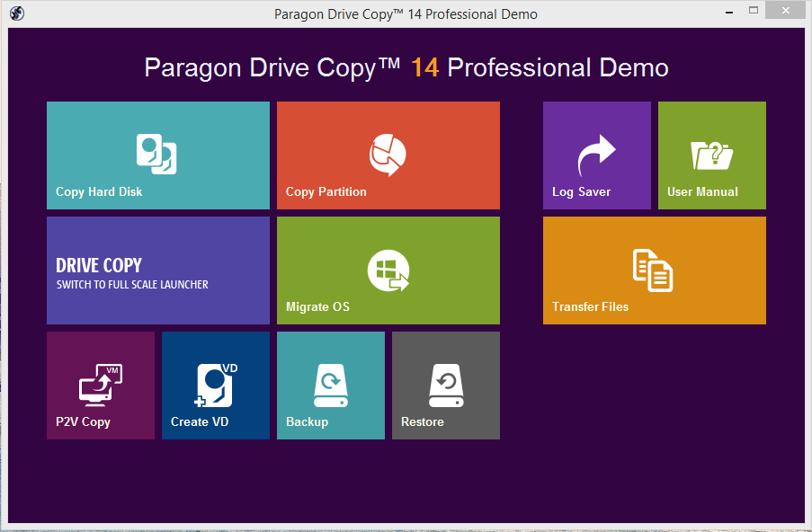Viewport: 812px width, 532px height.
Task: Click the User Manual folder icon
Action: point(711,155)
